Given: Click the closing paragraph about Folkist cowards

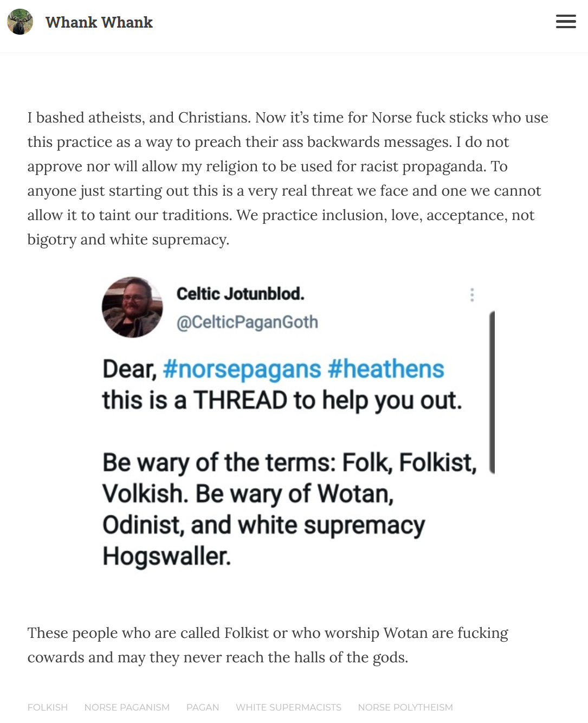Looking at the screenshot, I should 268,645.
